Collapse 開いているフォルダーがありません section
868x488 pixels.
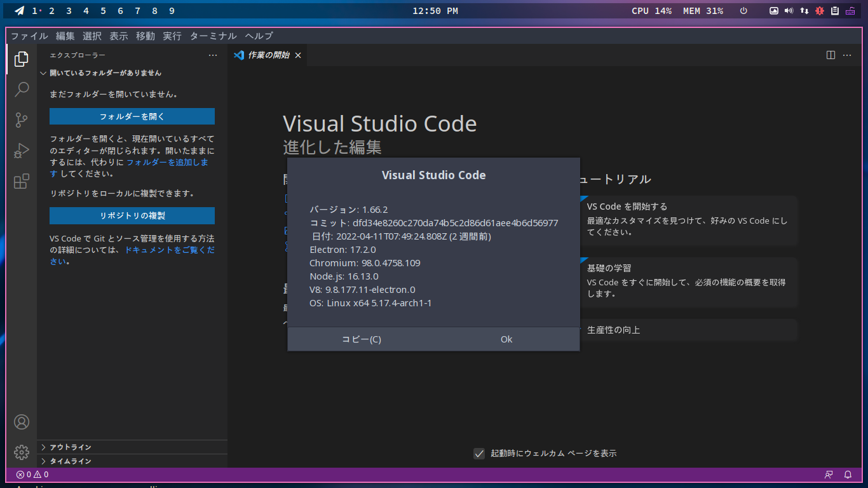click(132, 73)
